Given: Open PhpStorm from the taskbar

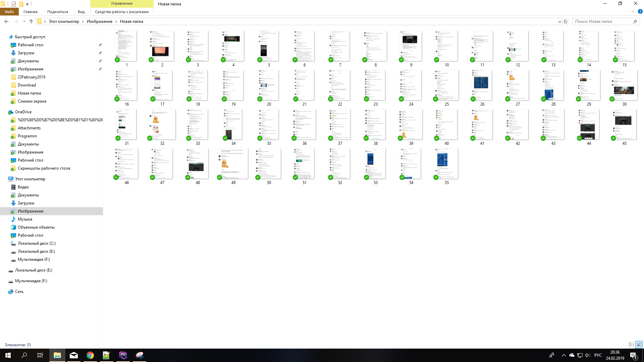Looking at the screenshot, I should 123,355.
